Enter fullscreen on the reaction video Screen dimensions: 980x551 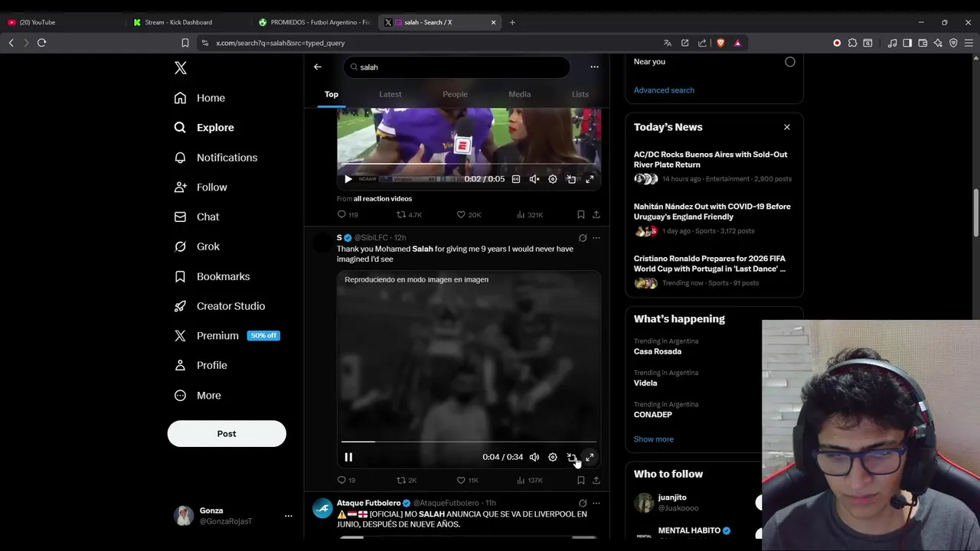pos(590,179)
